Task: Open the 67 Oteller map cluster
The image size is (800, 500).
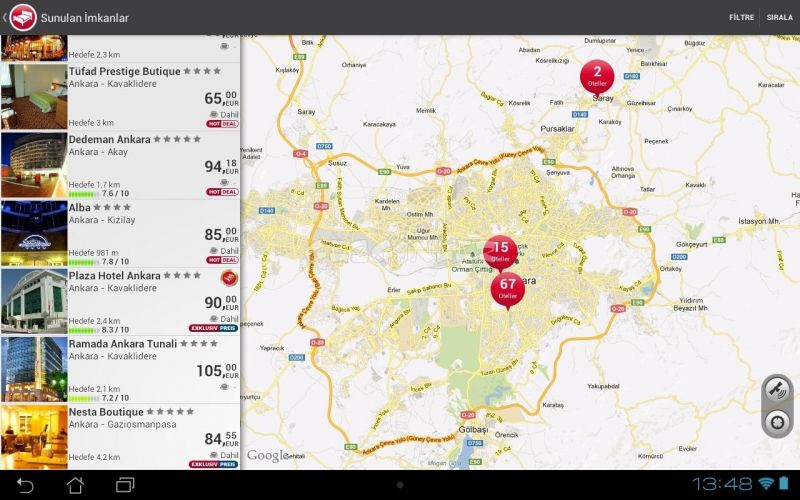Action: (508, 291)
